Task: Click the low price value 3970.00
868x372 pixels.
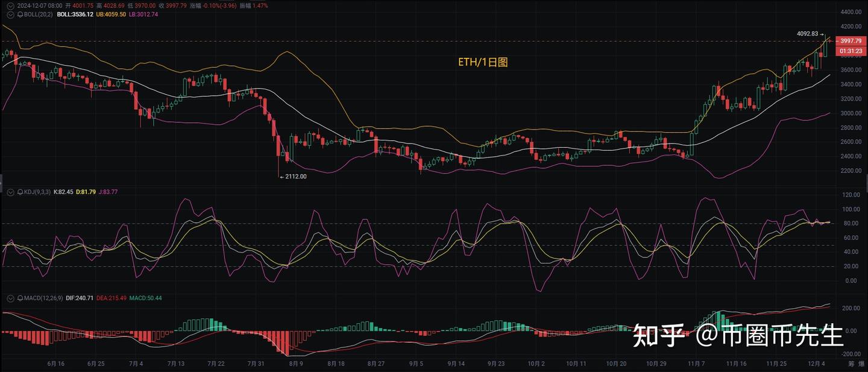Action: click(146, 5)
